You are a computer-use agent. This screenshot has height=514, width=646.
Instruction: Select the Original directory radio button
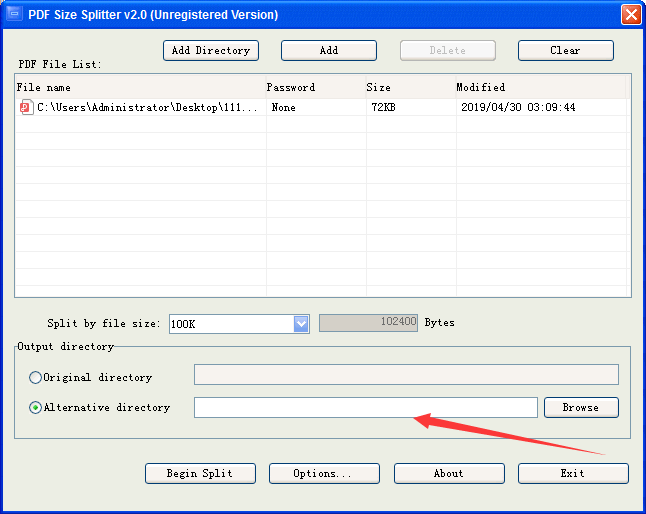pyautogui.click(x=35, y=377)
